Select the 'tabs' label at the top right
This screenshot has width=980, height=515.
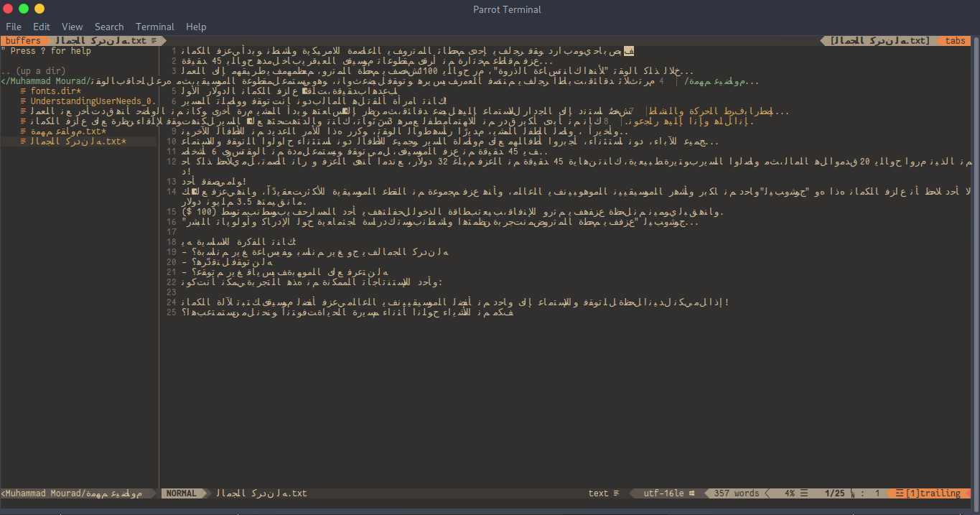click(x=956, y=41)
